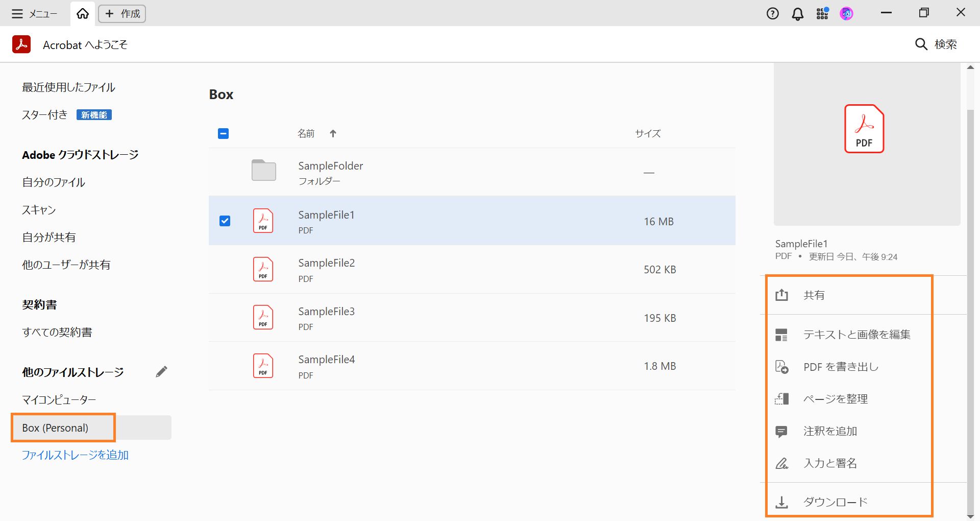Sort by サイズ column header

648,134
